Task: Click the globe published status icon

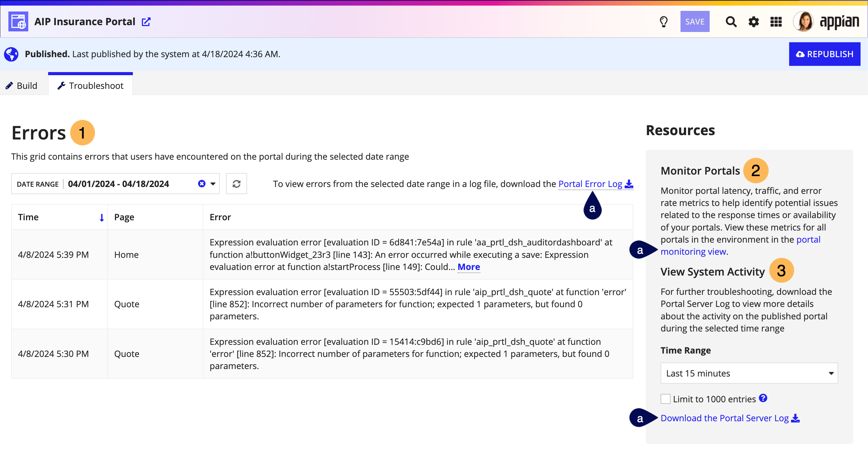Action: [x=11, y=54]
